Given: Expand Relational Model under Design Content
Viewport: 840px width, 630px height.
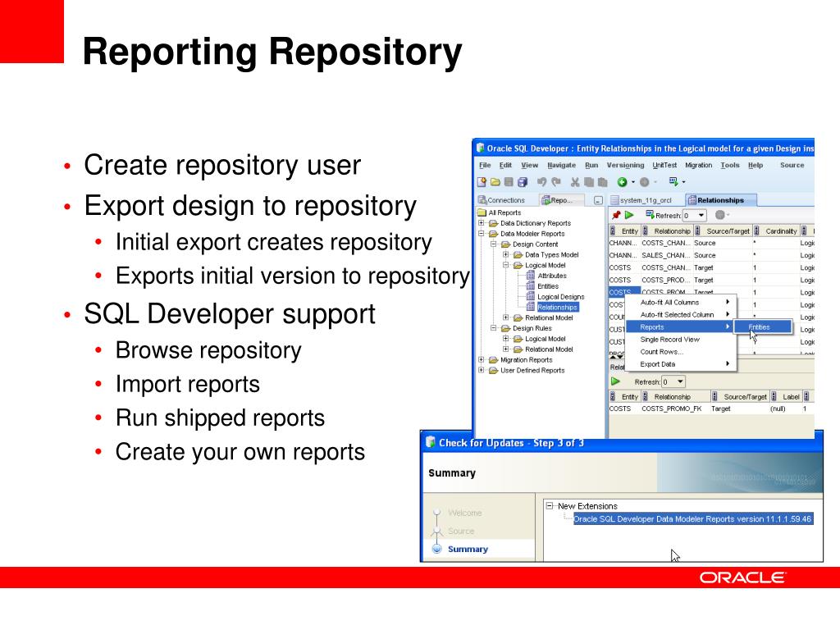Looking at the screenshot, I should (505, 317).
